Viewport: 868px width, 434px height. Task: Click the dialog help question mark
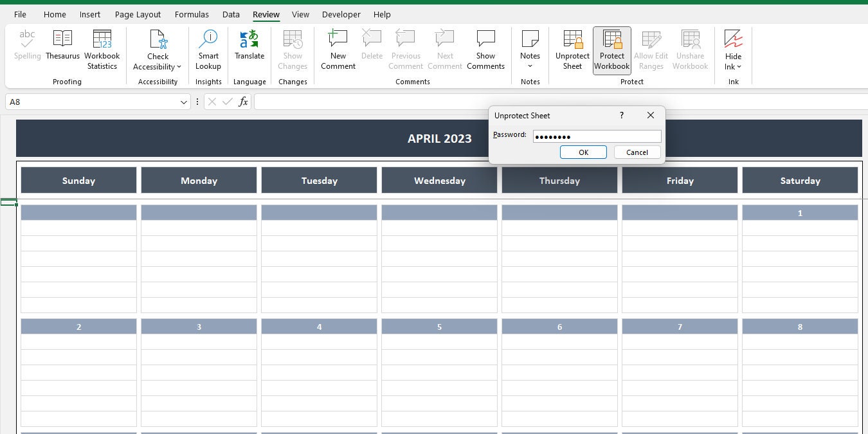621,115
